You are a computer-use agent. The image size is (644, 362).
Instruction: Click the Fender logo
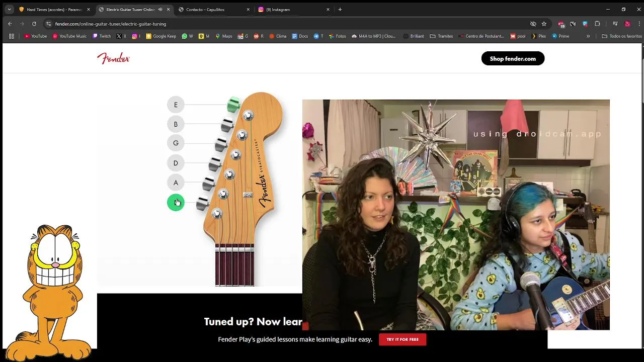click(x=113, y=58)
